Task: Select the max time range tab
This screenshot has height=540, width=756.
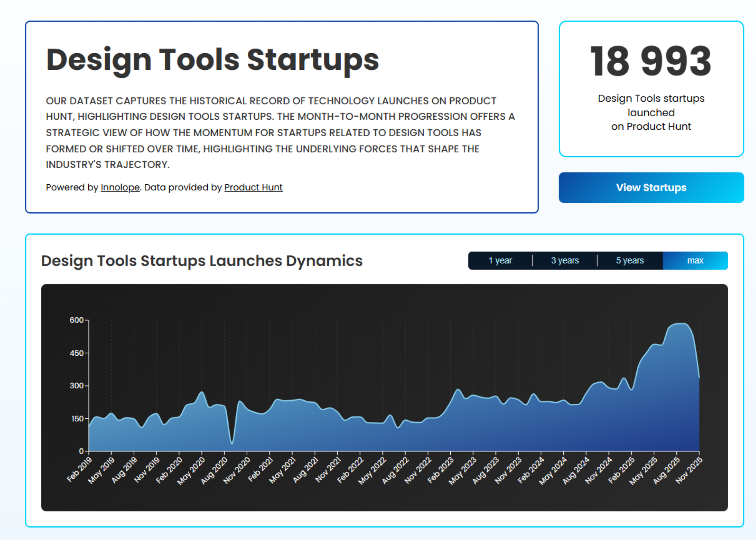Action: click(695, 261)
